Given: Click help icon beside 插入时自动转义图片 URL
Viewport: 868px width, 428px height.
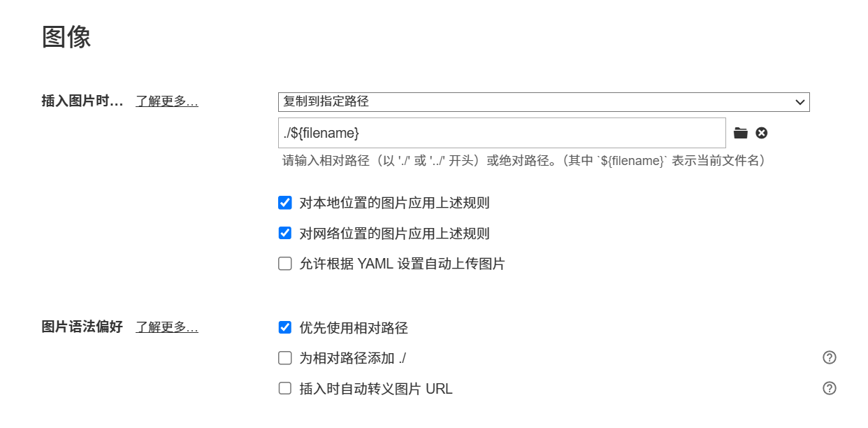Looking at the screenshot, I should pos(830,388).
